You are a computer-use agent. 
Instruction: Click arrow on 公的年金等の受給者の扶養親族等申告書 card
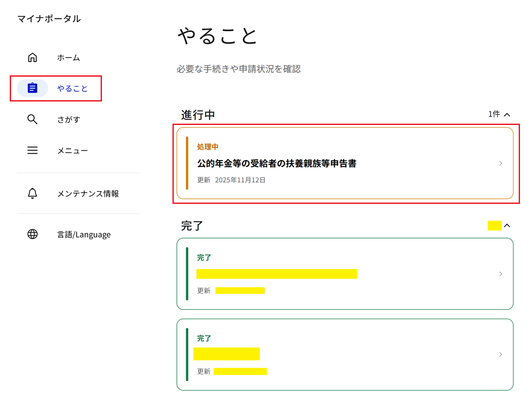501,163
